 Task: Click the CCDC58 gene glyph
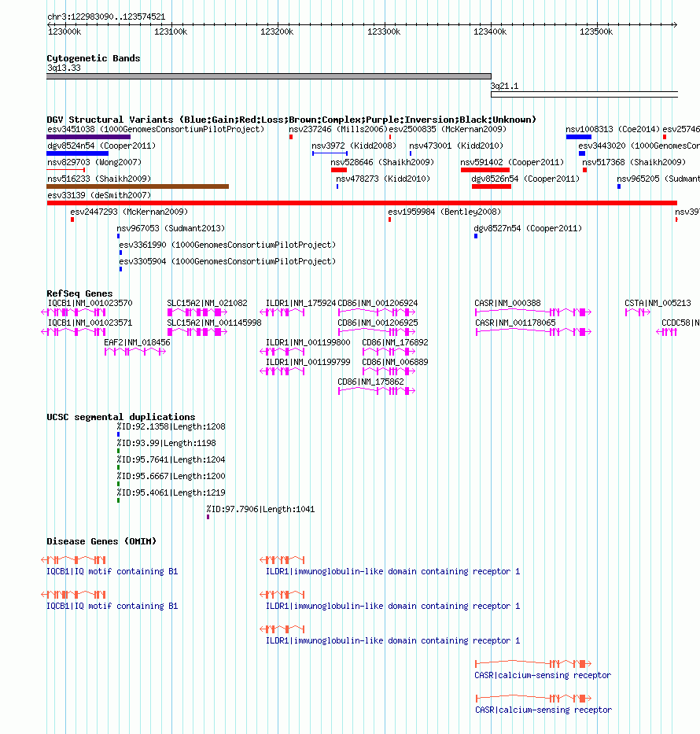pos(667,332)
